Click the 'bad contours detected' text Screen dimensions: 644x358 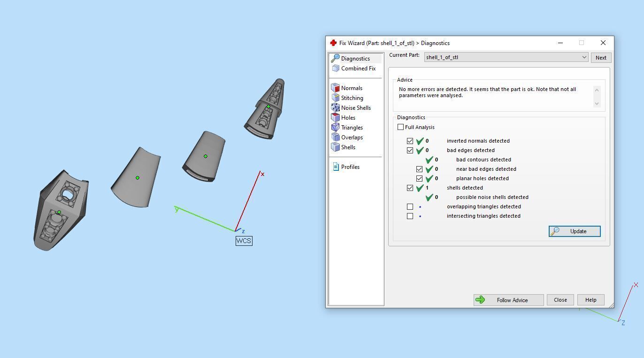[483, 160]
